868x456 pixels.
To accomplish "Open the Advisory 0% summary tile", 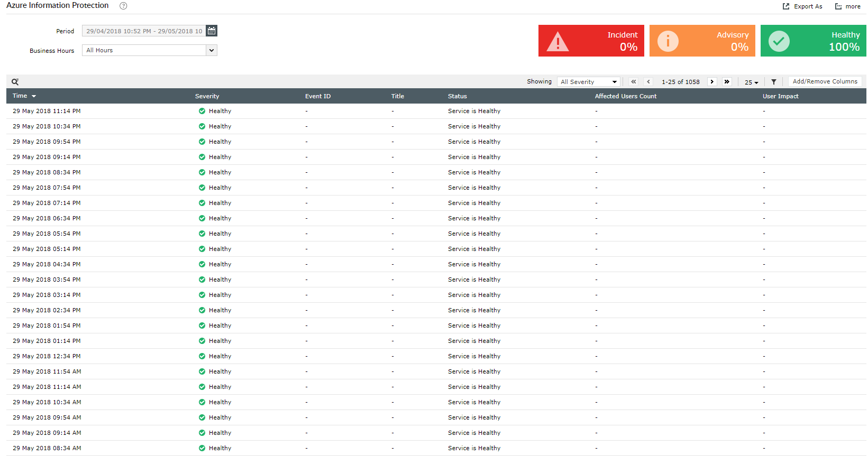I will 702,41.
